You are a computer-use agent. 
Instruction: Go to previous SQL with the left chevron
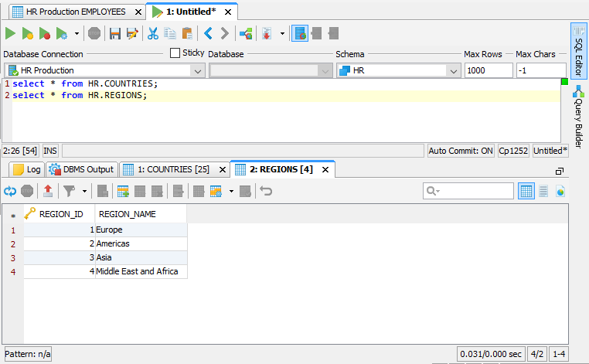pos(208,34)
